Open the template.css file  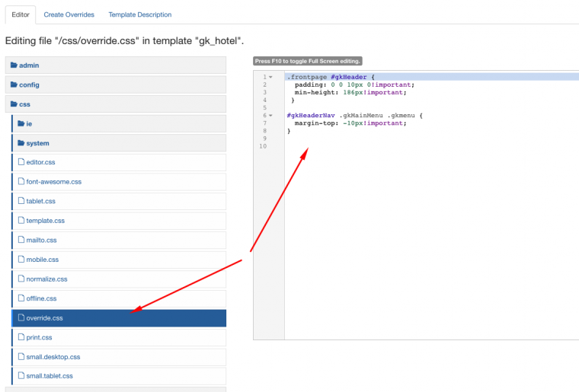coord(46,221)
